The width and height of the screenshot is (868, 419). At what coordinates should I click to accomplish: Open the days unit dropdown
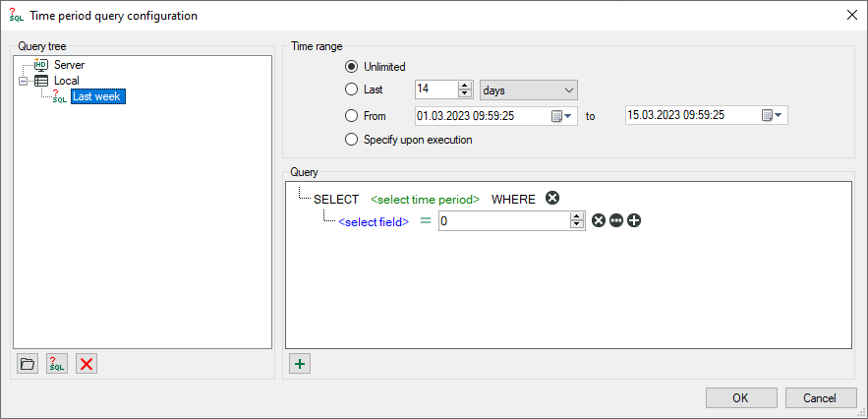coord(528,90)
